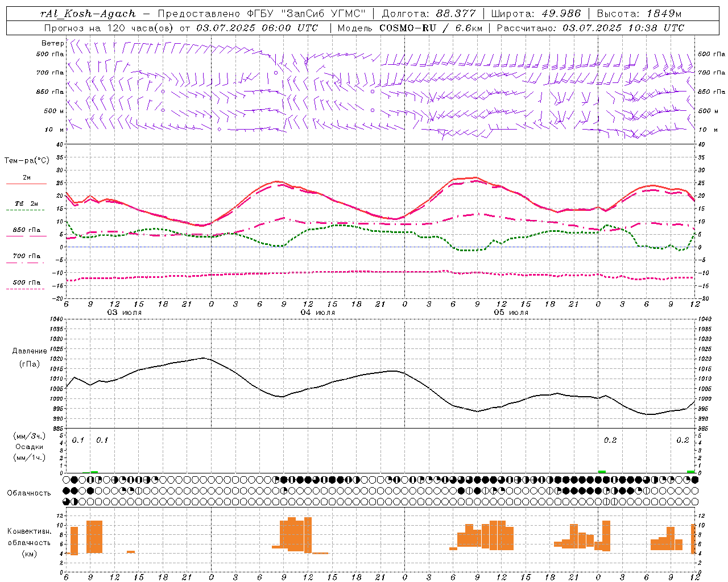This screenshot has width=728, height=582.
Task: Click the (мм/1ч.) precipitation unit label
Action: [x=30, y=458]
